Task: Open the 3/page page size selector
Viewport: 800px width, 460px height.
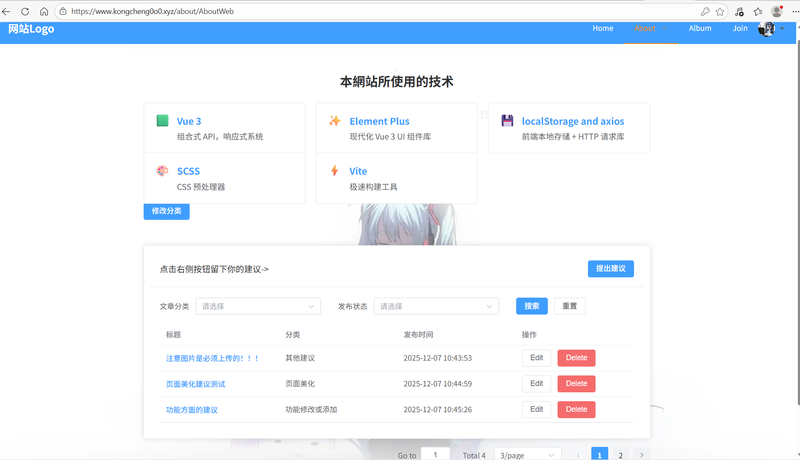Action: coord(528,455)
